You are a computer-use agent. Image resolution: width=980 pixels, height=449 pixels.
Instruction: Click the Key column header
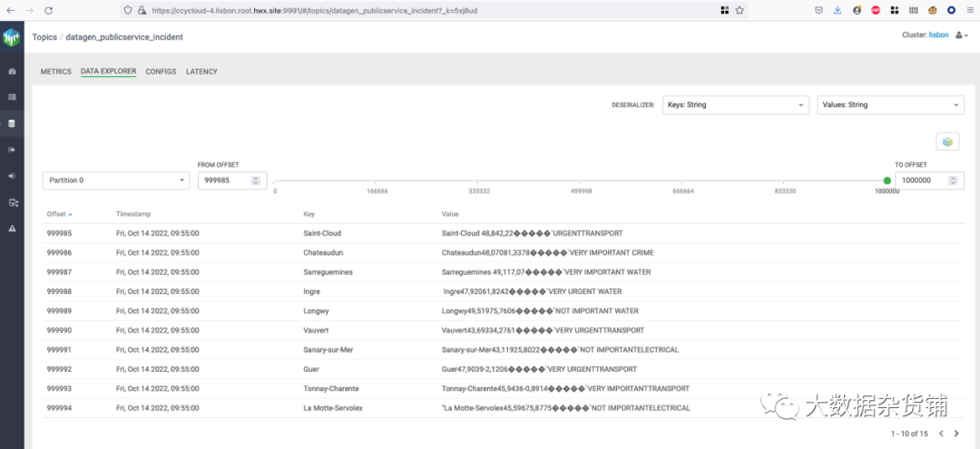309,213
